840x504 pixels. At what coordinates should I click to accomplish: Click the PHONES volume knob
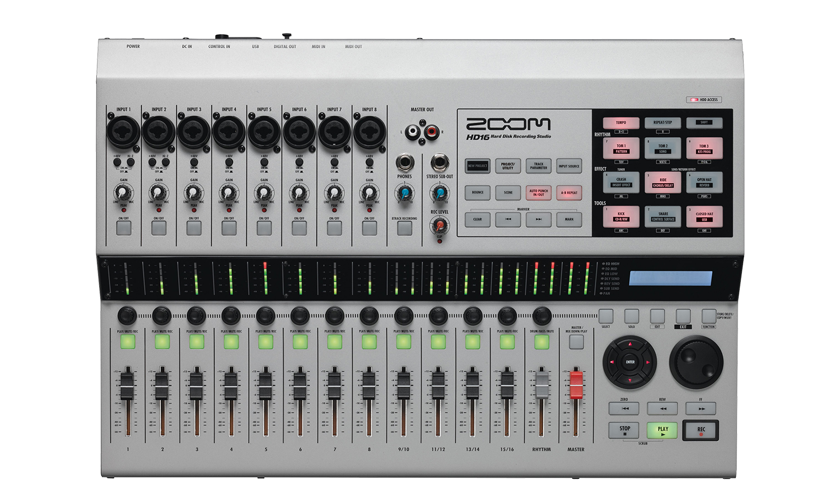404,193
